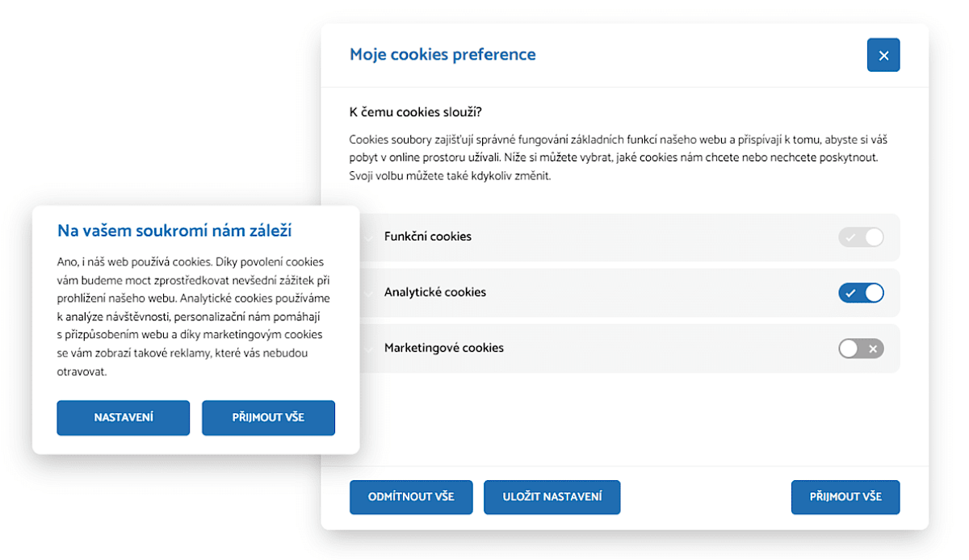Click the Na vašem soukromí nám záleží heading
The image size is (969, 560).
point(174,232)
